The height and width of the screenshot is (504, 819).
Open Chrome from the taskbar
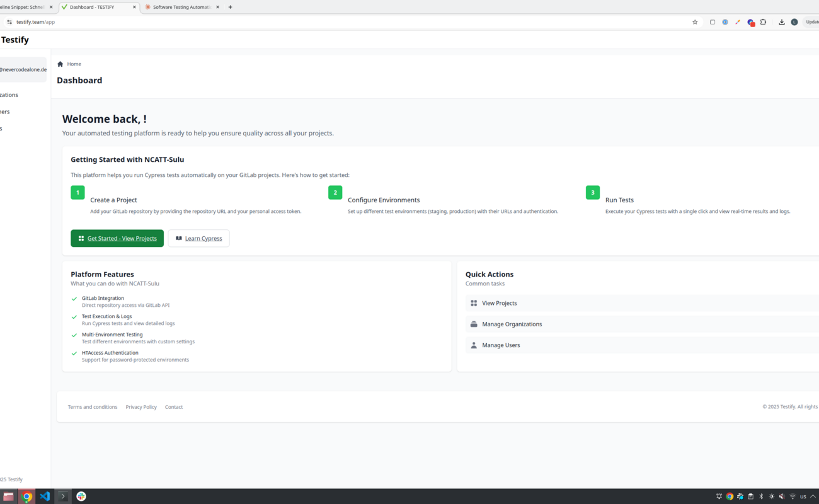[x=26, y=496]
